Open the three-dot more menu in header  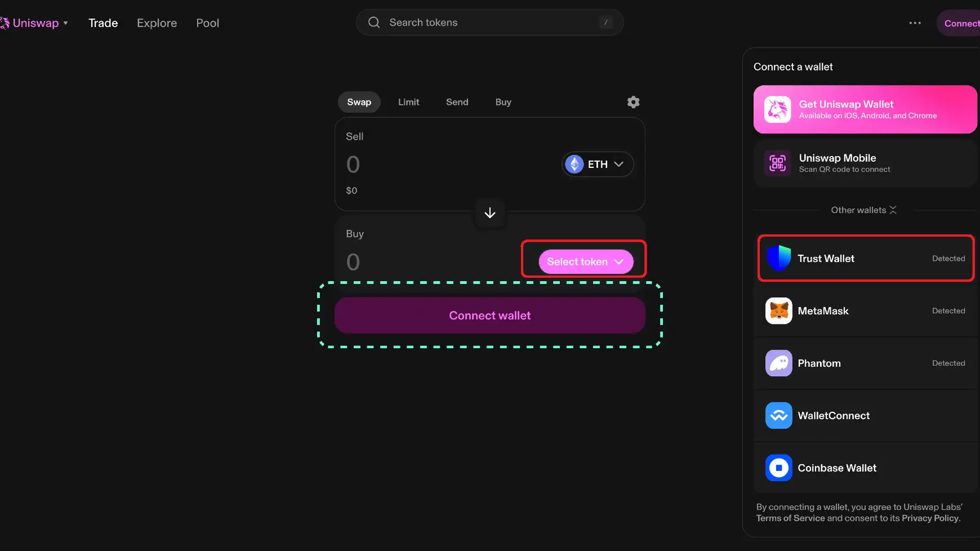(x=915, y=23)
